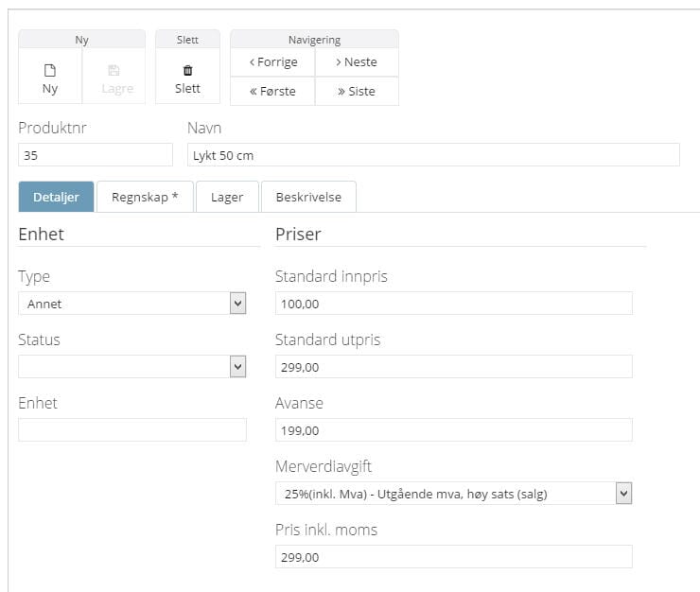The image size is (700, 592).
Task: Switch to the Regnskap tab
Action: pos(145,198)
